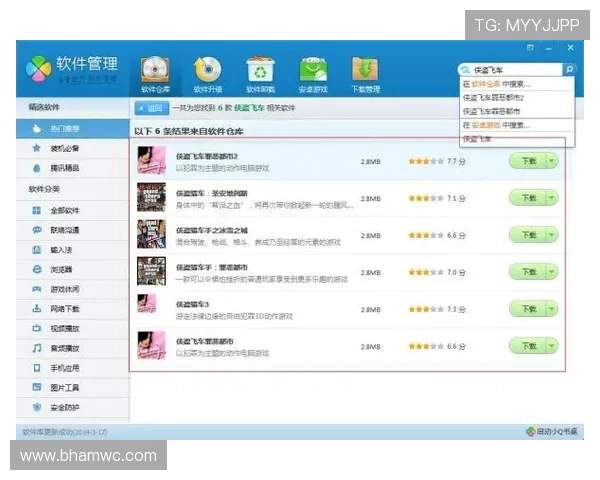The width and height of the screenshot is (600, 480).
Task: Click the search magnifier icon
Action: point(569,70)
